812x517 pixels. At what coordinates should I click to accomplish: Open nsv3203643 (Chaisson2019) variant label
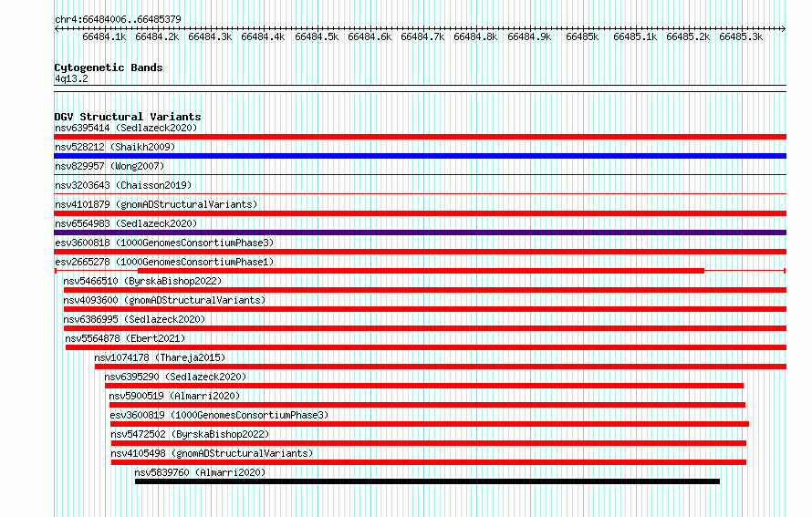pos(123,185)
